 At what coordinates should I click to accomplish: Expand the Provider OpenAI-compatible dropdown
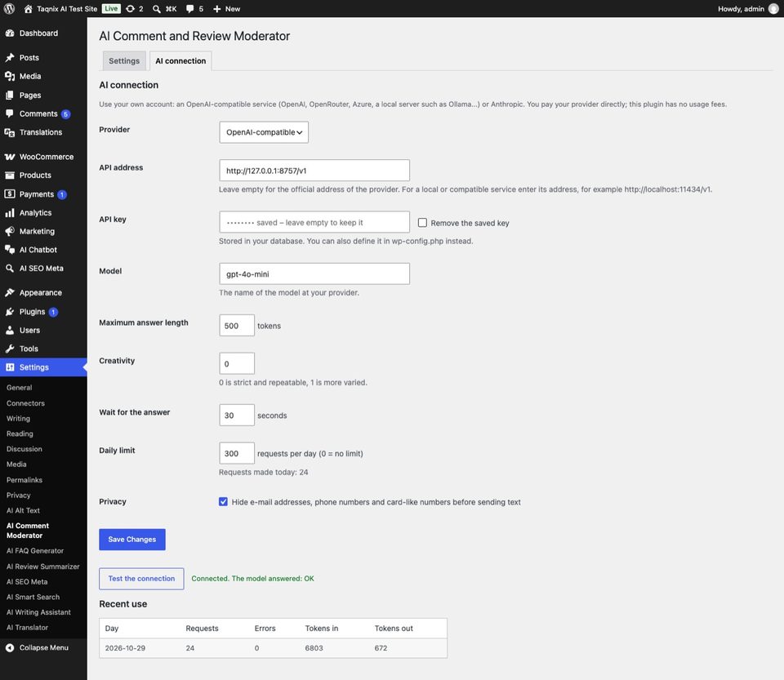coord(264,132)
